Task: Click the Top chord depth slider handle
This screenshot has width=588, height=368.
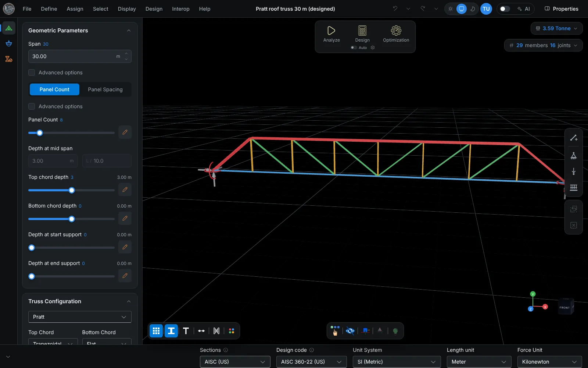Action: coord(72,190)
